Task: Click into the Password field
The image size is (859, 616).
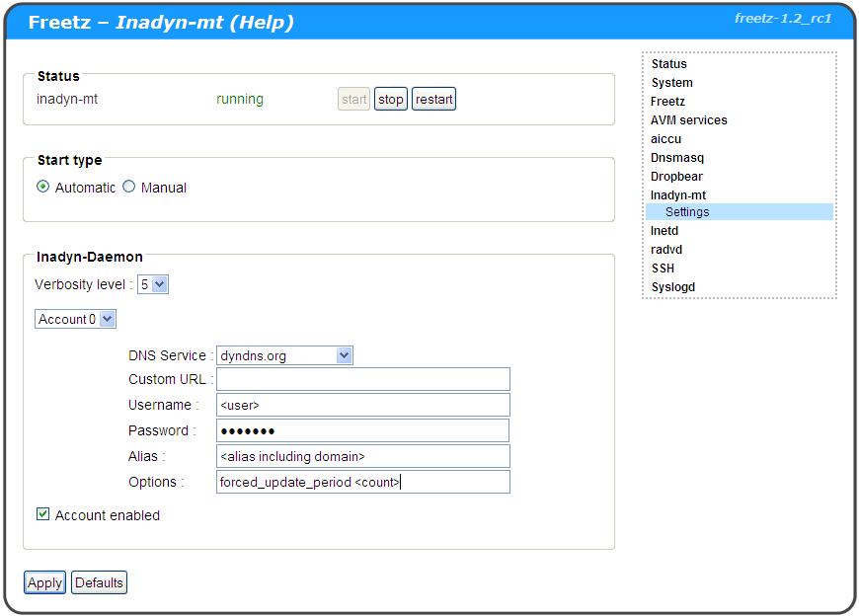Action: pyautogui.click(x=362, y=430)
